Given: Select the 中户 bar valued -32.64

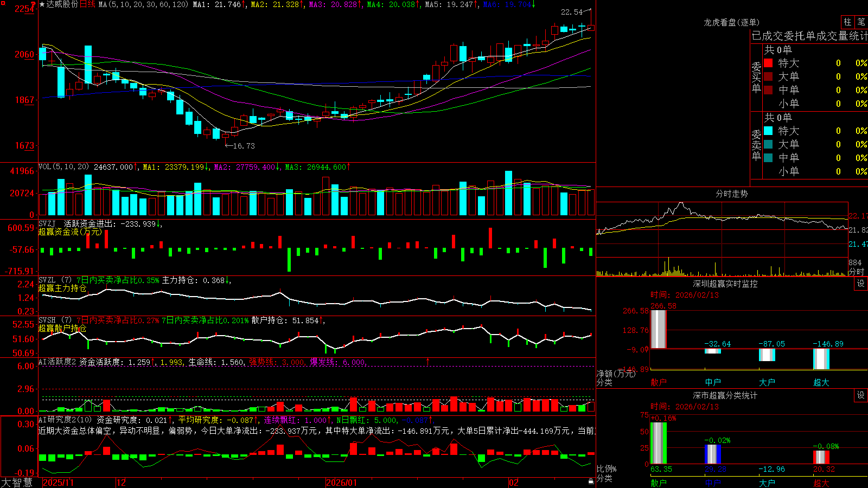Looking at the screenshot, I should click(x=713, y=351).
